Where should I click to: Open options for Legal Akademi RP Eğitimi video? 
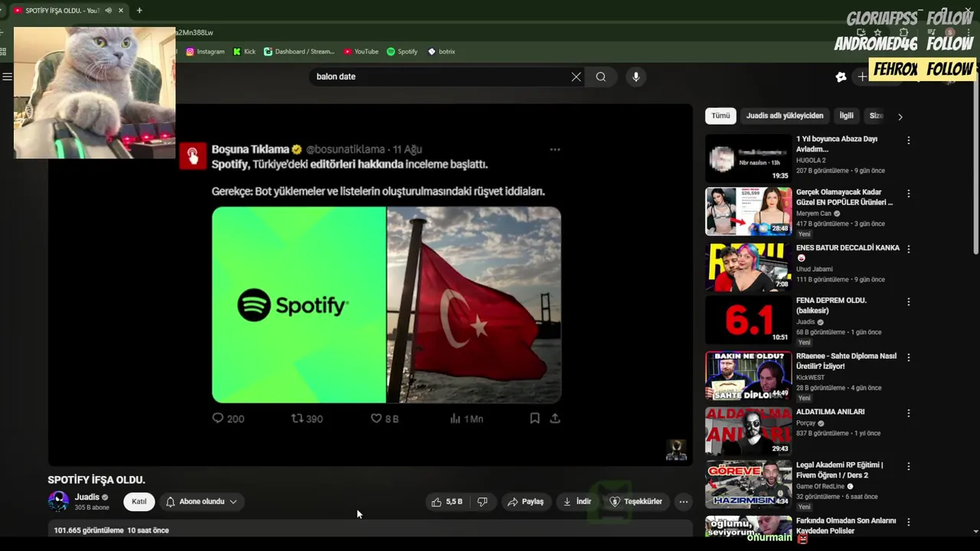[x=909, y=466]
